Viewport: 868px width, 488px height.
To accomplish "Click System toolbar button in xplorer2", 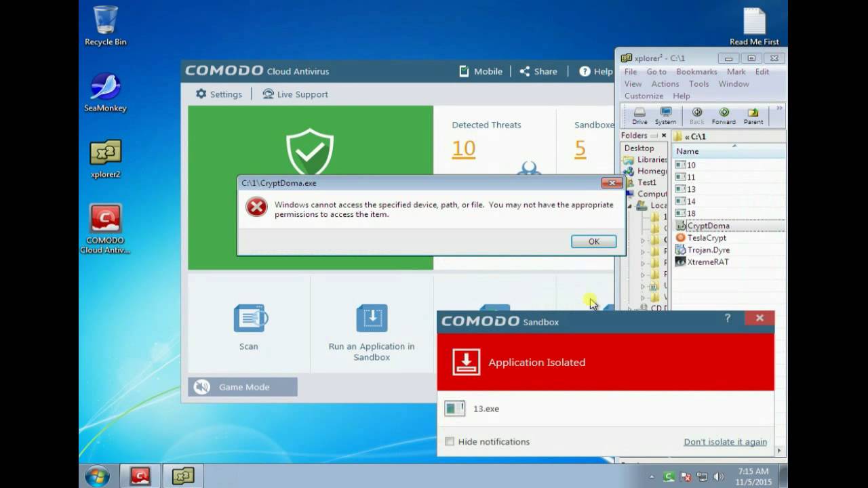I will (665, 116).
